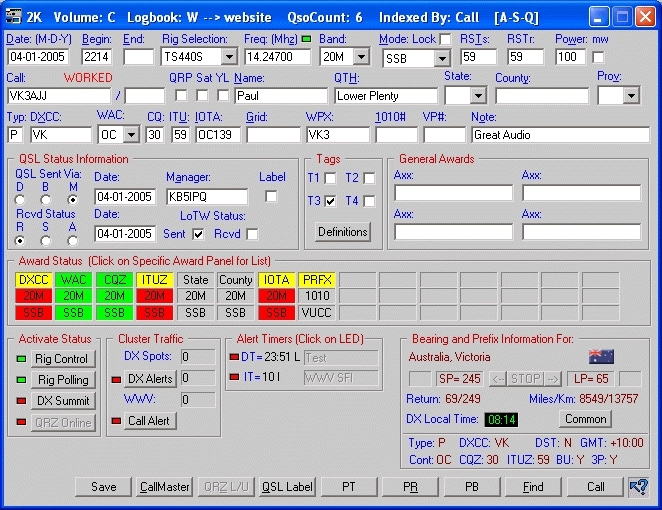The width and height of the screenshot is (662, 510).
Task: Open the help icon at bottom right
Action: pyautogui.click(x=638, y=487)
